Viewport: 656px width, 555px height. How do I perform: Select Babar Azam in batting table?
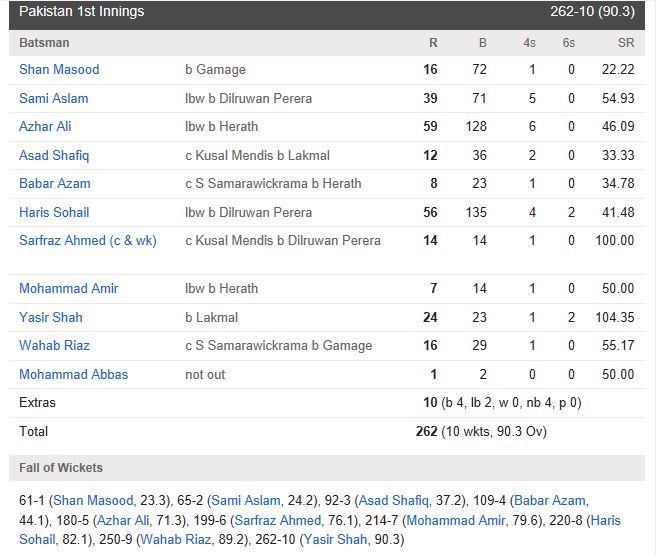click(55, 183)
